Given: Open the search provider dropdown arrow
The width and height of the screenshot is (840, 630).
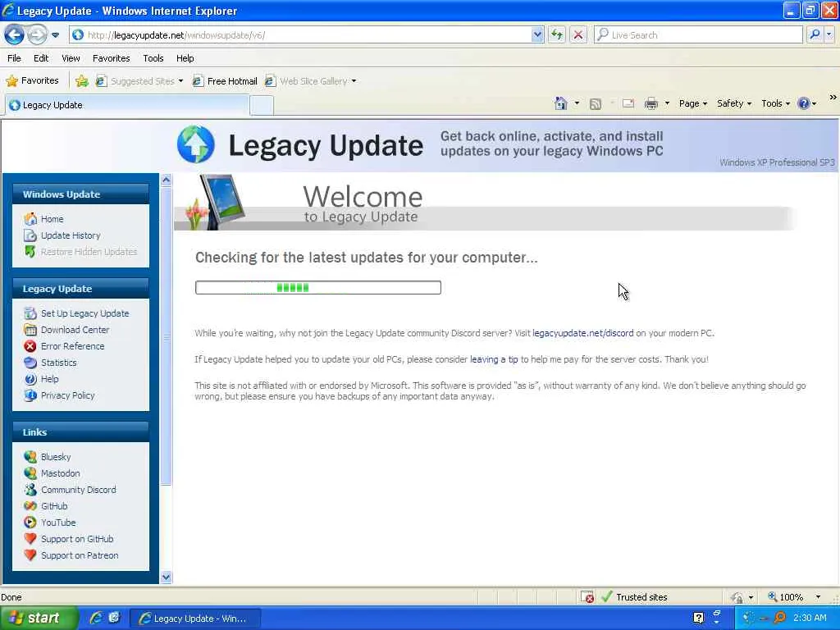Looking at the screenshot, I should (830, 35).
